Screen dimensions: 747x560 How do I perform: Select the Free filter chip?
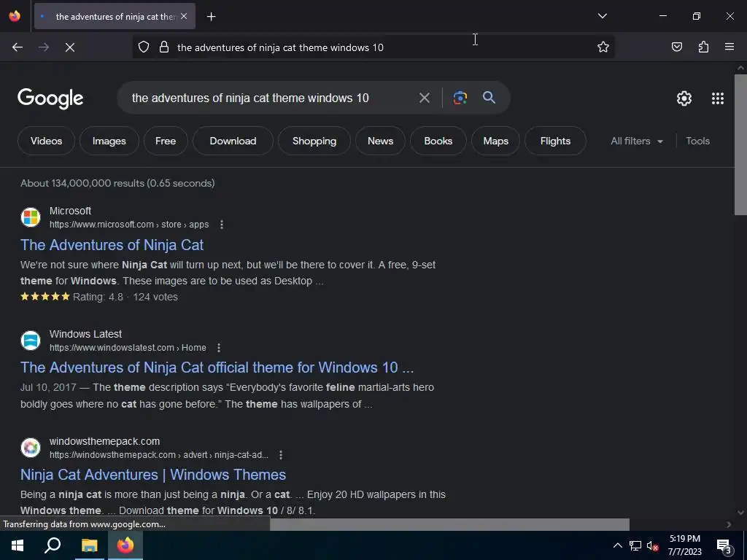pos(166,141)
